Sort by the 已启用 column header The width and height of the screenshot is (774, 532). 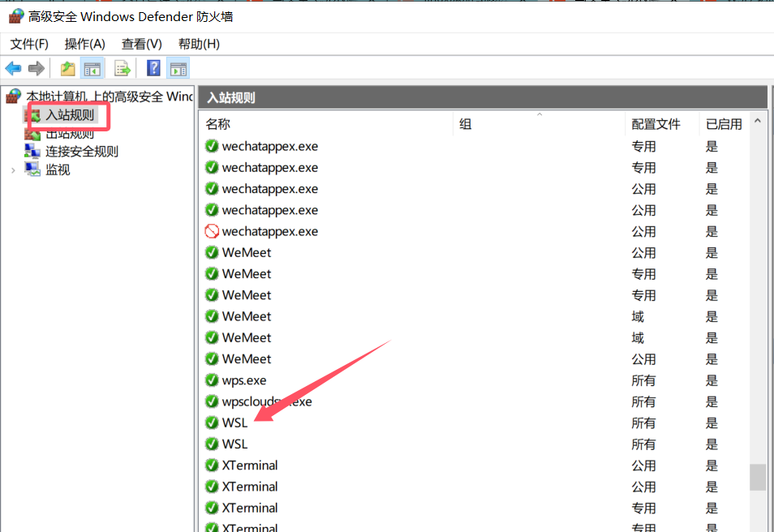click(x=725, y=124)
